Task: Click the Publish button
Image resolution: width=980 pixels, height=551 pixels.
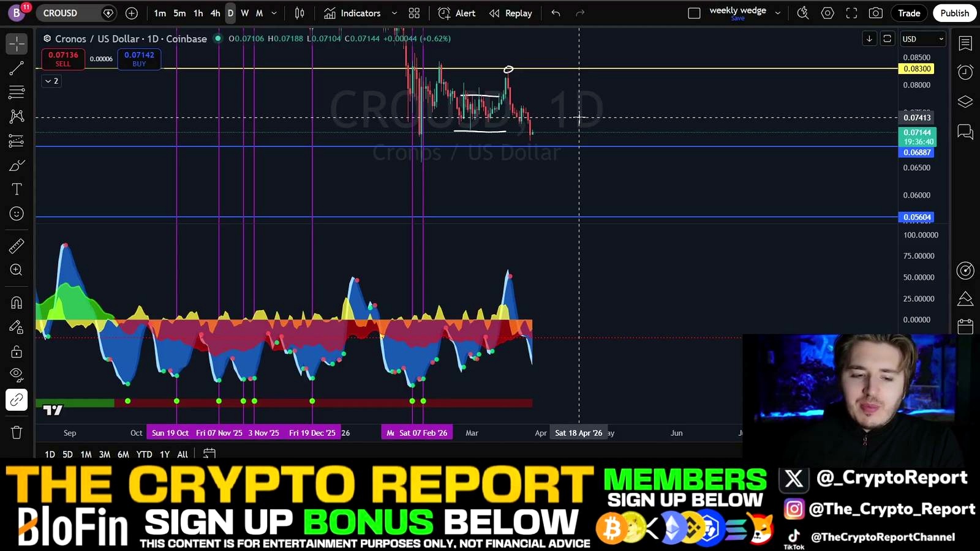Action: (x=955, y=13)
